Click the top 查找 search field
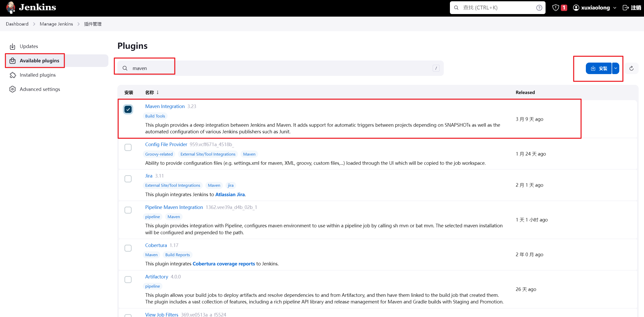Viewport: 644px width, 317px height. coord(498,8)
